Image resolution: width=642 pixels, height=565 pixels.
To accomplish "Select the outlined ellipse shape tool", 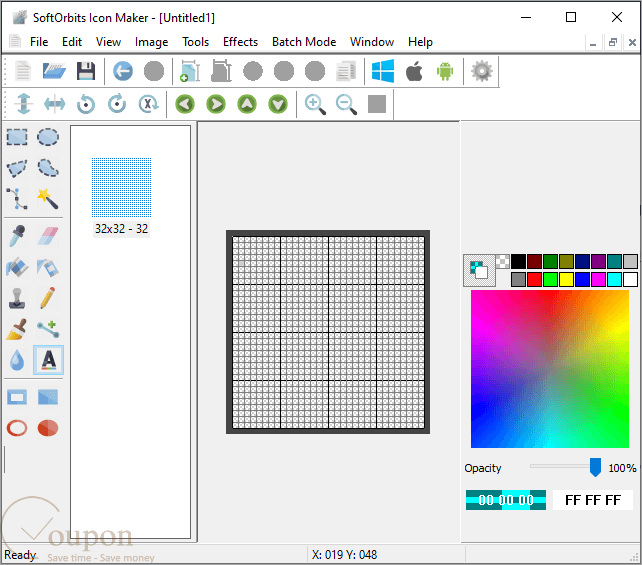I will point(17,428).
